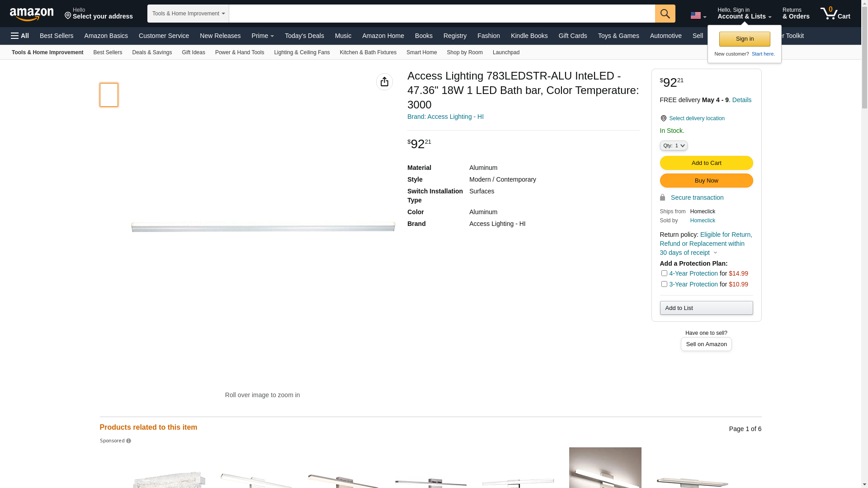Open the Tools & Home Improvement search category dropdown

(x=188, y=14)
